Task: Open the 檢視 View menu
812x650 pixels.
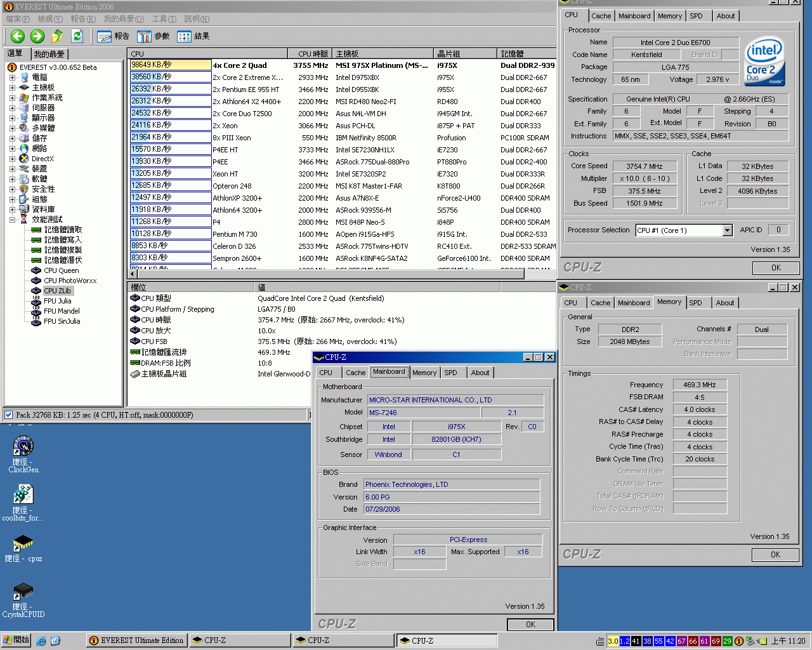Action: pyautogui.click(x=50, y=19)
